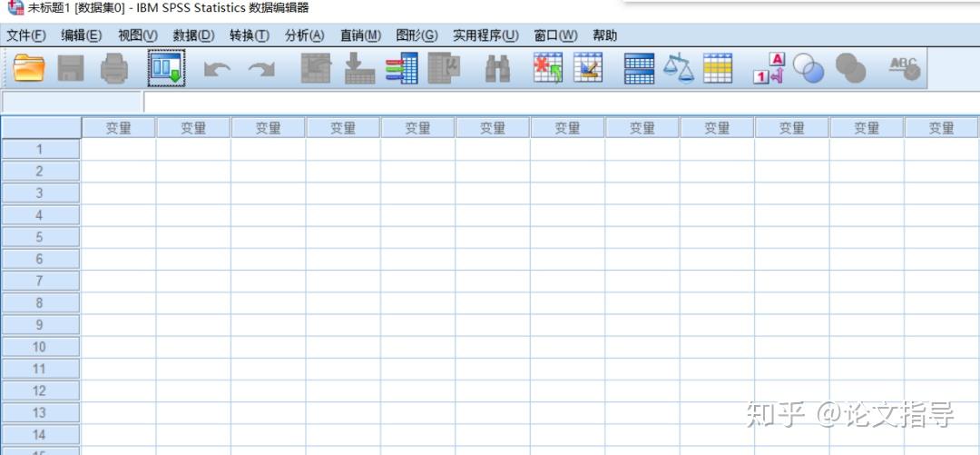
Task: Save the document with the floppy disk icon
Action: [71, 68]
